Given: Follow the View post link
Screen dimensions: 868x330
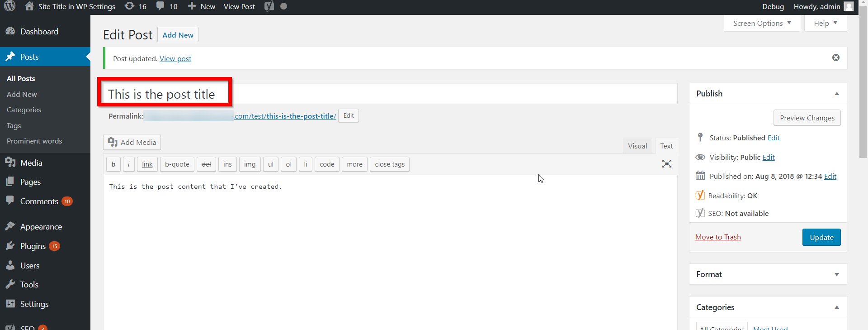Looking at the screenshot, I should click(175, 58).
